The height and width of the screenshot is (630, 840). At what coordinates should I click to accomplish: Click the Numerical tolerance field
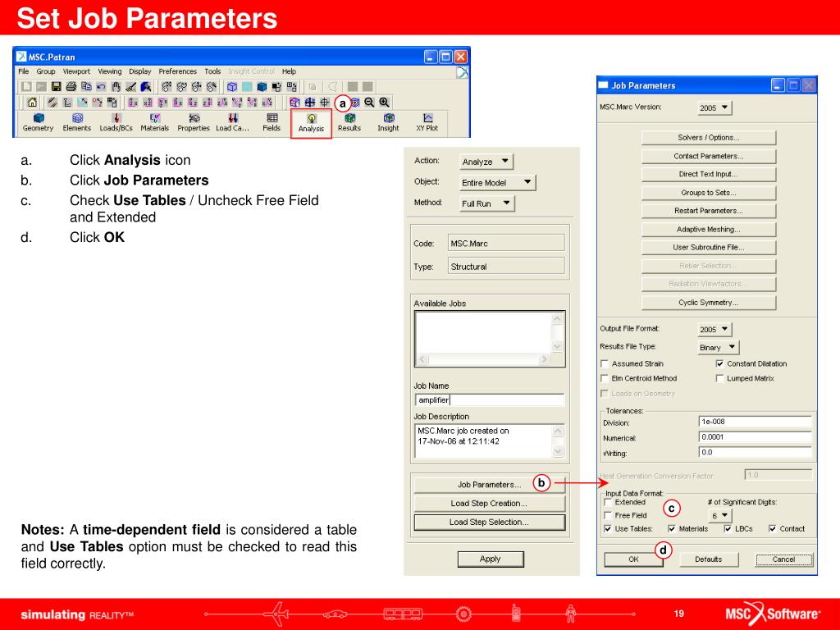point(756,437)
